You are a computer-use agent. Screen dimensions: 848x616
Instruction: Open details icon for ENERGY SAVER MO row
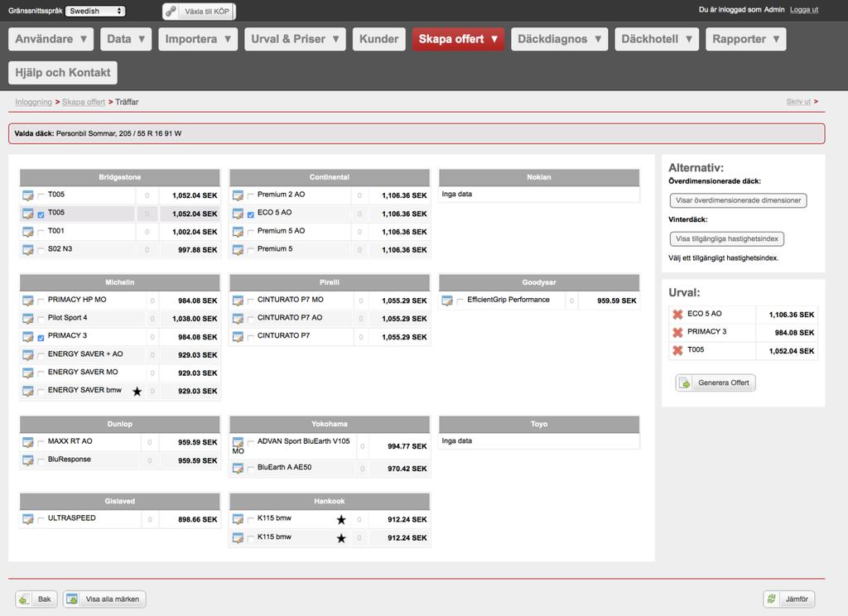click(27, 373)
